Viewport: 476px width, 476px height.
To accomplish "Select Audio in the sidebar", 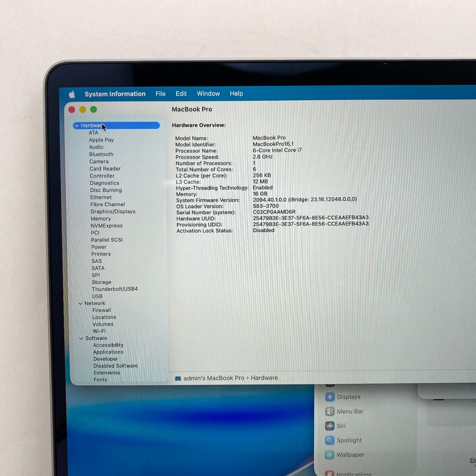I will click(x=96, y=147).
